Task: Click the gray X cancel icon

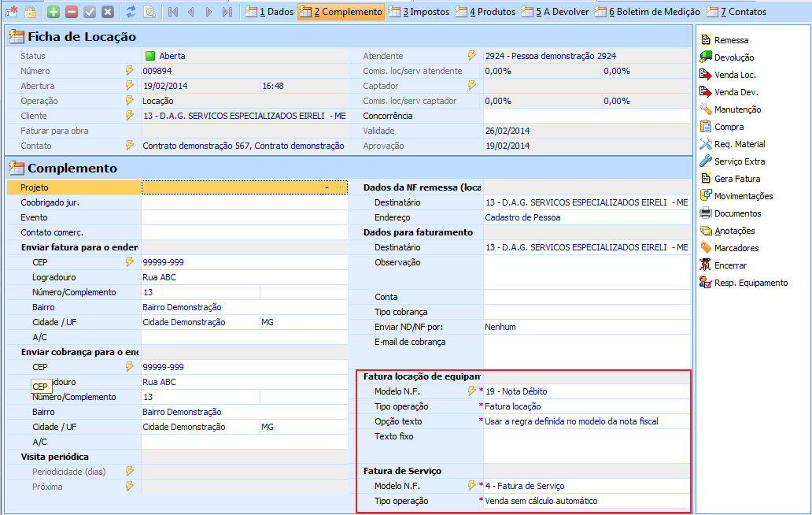Action: click(108, 11)
